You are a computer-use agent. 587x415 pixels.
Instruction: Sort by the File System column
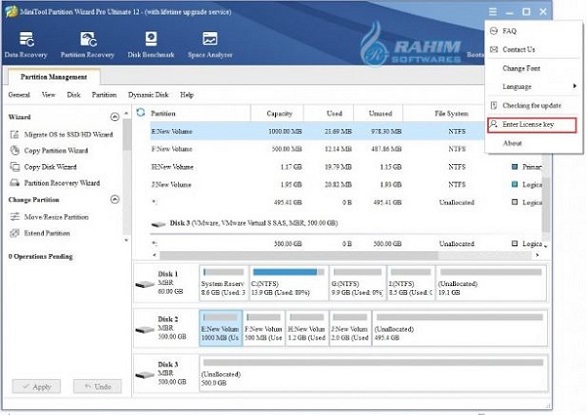point(451,113)
